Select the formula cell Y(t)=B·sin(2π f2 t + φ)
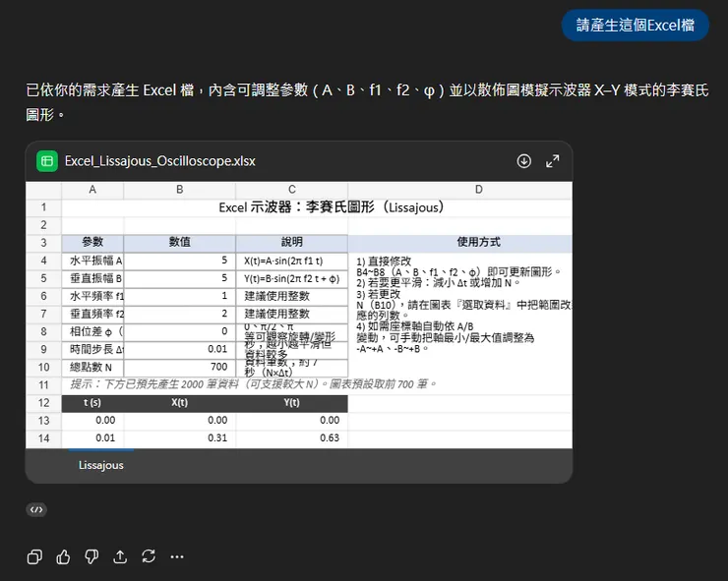728x581 pixels. pyautogui.click(x=291, y=278)
